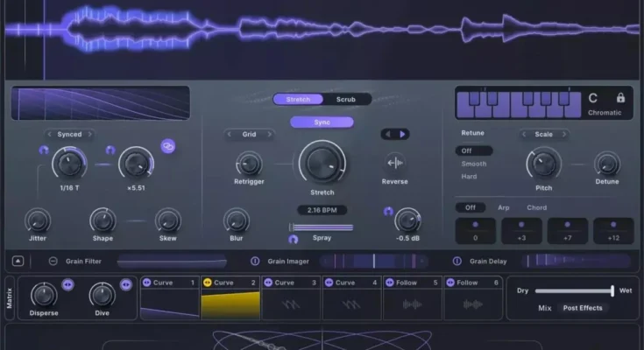Select the Arp mode
The image size is (644, 350).
[x=504, y=207]
